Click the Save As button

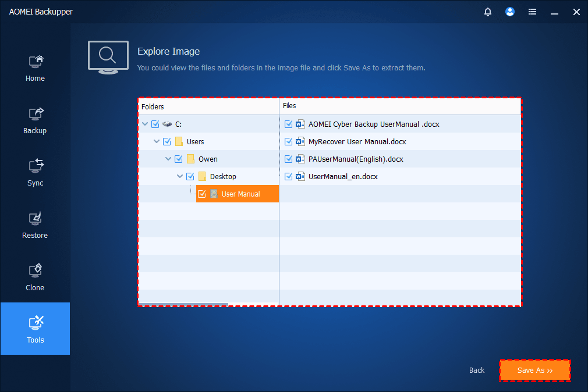tap(535, 370)
